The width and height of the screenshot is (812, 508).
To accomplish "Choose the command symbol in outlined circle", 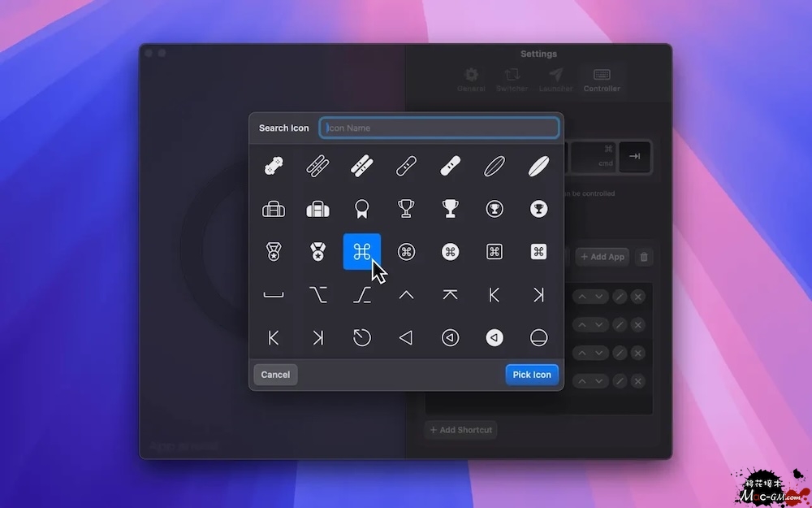I will tap(406, 252).
